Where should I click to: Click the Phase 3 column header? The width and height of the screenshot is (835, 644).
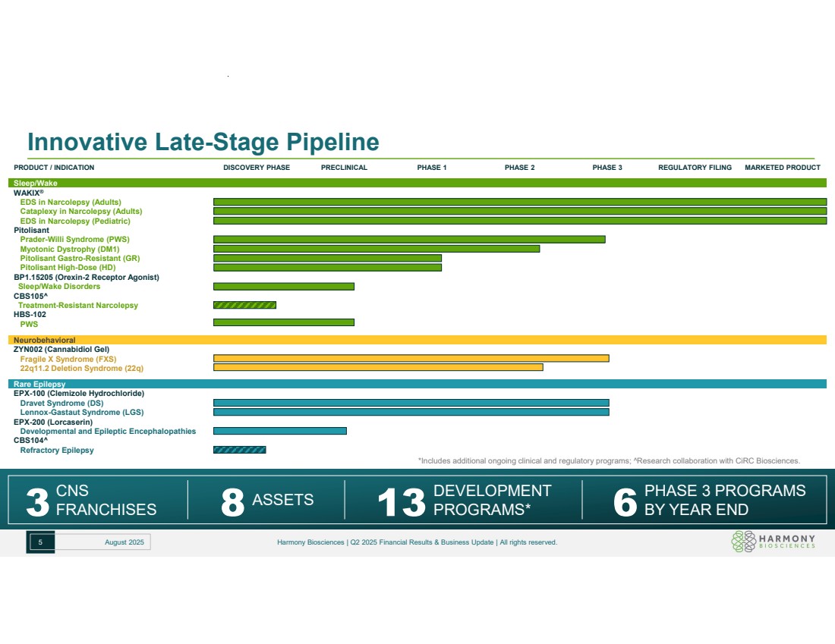[607, 168]
